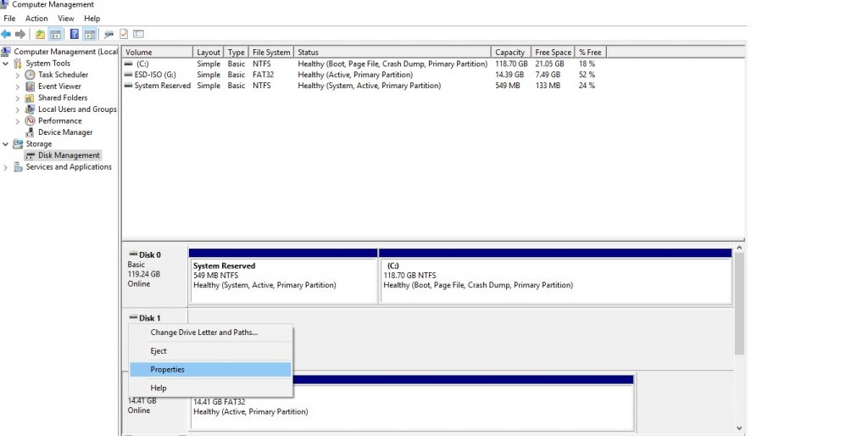Expand the Event Viewer node
868x436 pixels.
(x=18, y=87)
